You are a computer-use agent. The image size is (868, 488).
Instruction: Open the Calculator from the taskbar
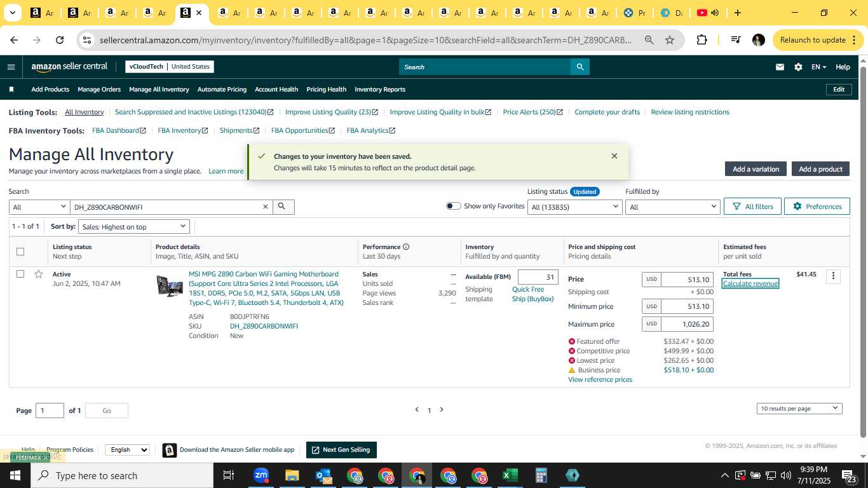click(x=541, y=475)
